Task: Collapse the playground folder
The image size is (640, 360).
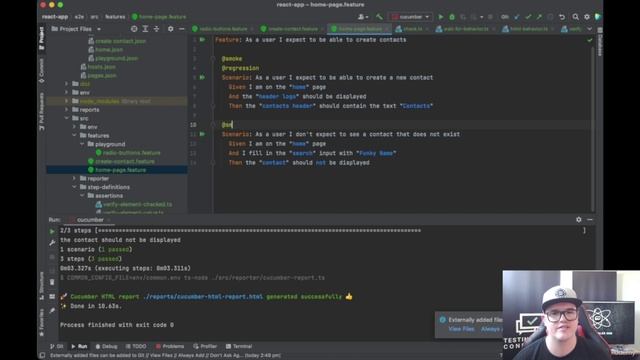Action: click(x=82, y=144)
